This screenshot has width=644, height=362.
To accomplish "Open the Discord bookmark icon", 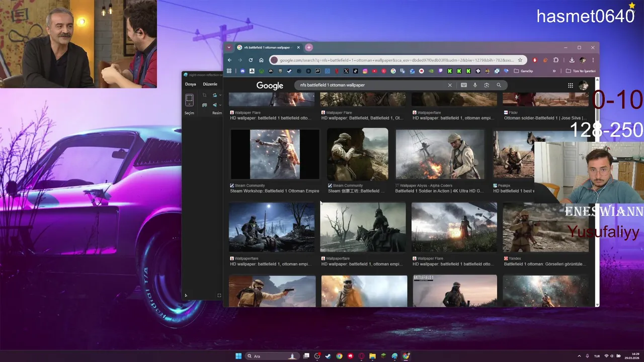I will click(x=243, y=71).
